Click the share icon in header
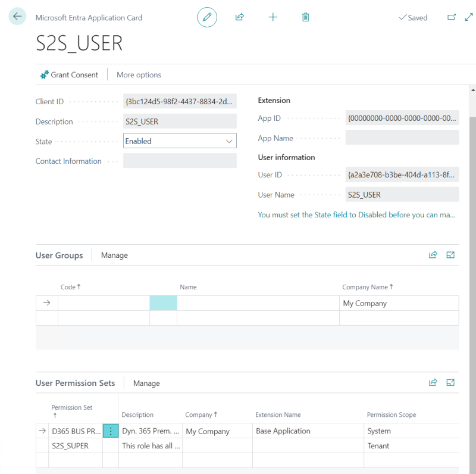The height and width of the screenshot is (474, 476). point(240,17)
